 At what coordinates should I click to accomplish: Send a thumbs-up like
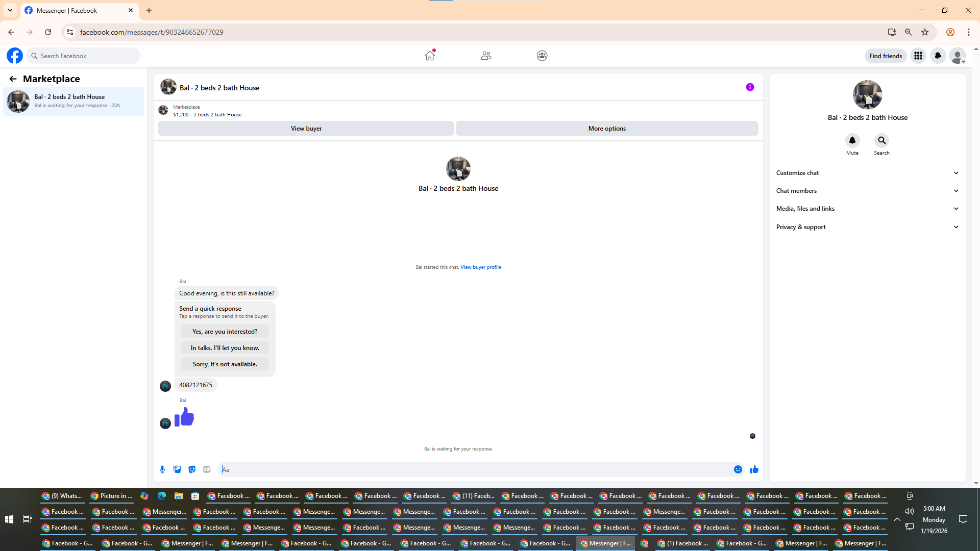tap(754, 469)
